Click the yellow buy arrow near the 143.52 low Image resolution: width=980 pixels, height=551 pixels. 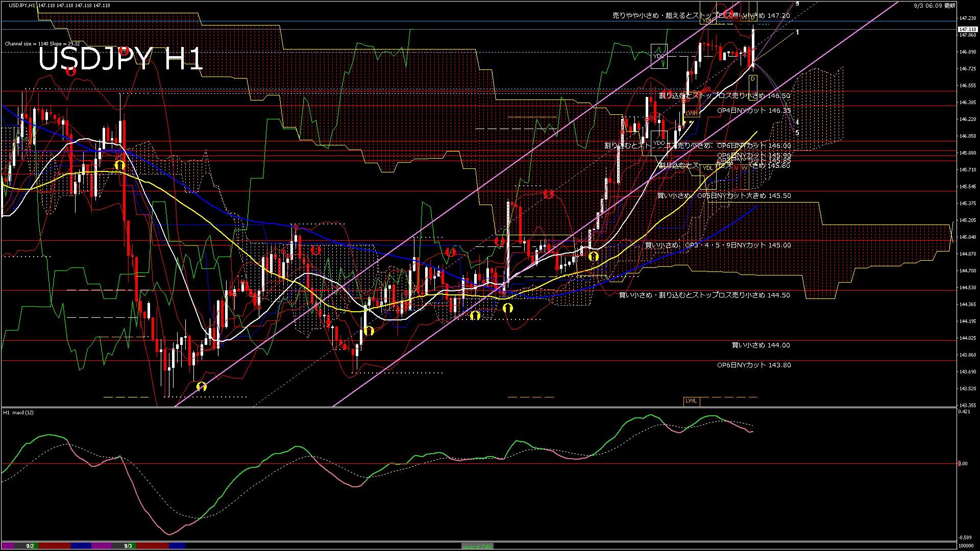click(201, 386)
